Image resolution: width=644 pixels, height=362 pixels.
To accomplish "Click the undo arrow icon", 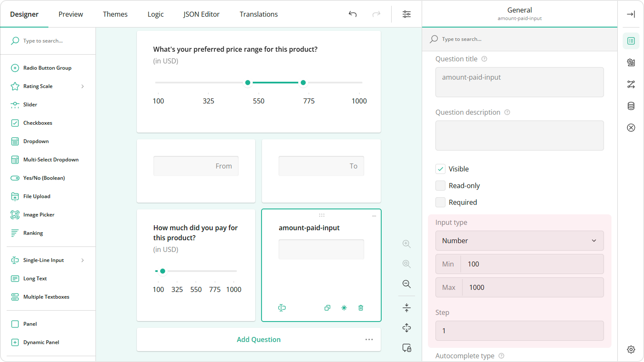I will (x=352, y=14).
